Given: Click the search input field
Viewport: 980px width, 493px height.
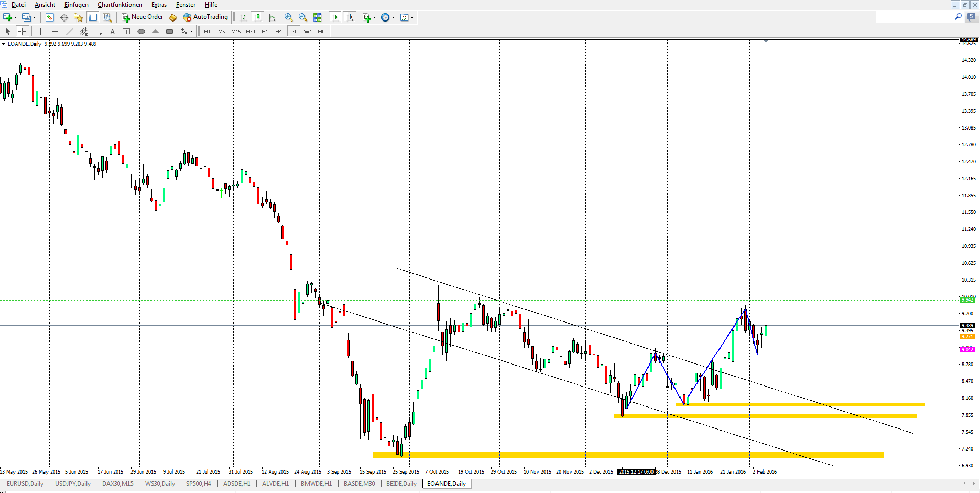Looking at the screenshot, I should point(914,17).
